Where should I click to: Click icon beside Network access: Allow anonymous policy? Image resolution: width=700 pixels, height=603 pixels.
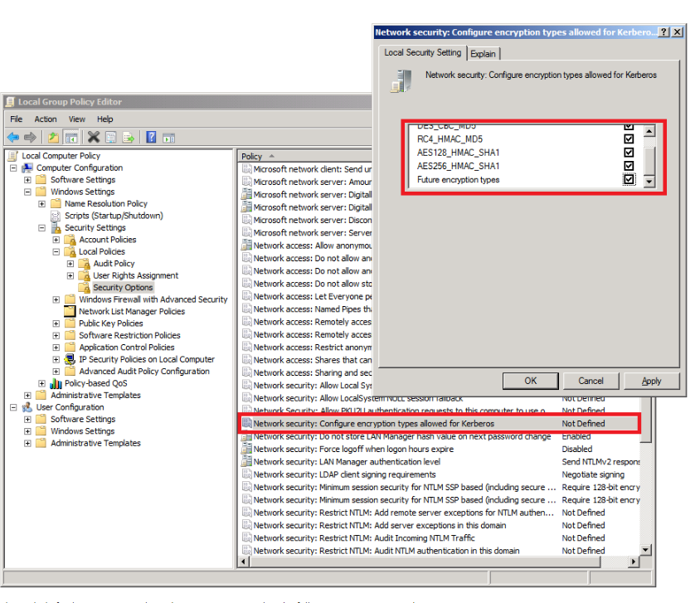[x=246, y=245]
